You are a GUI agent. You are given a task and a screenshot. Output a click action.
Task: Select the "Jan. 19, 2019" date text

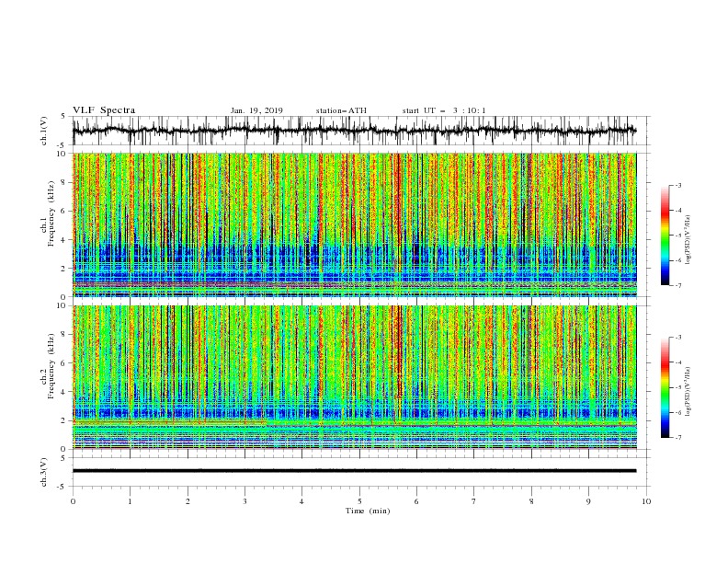pos(256,110)
